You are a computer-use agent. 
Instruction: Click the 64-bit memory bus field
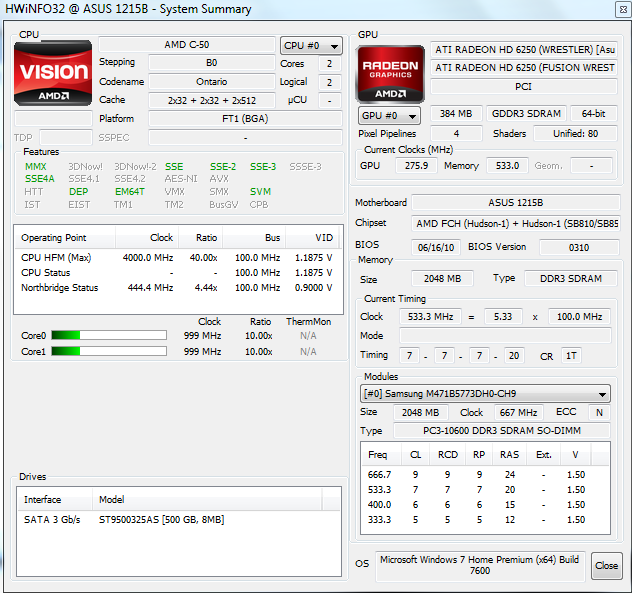(x=594, y=114)
